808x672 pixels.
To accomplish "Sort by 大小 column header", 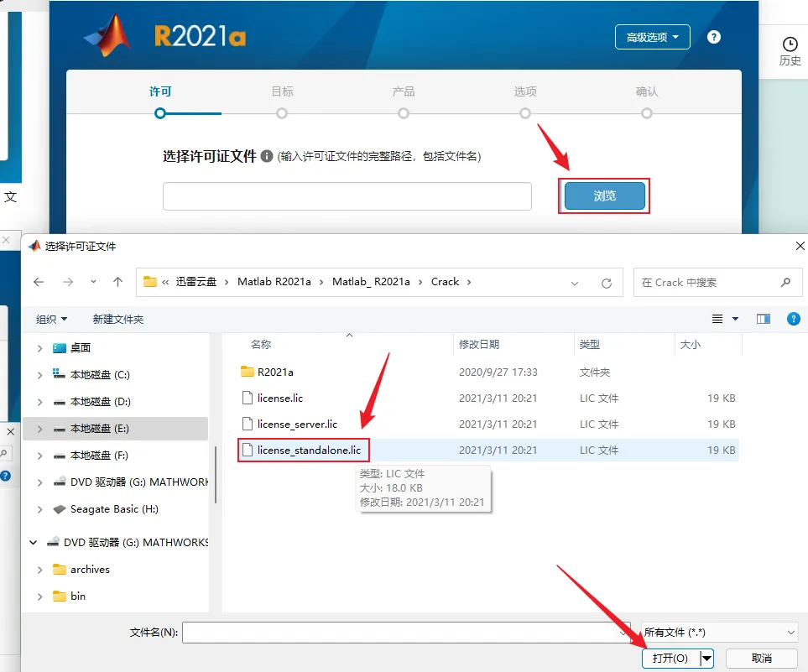I will pyautogui.click(x=690, y=344).
